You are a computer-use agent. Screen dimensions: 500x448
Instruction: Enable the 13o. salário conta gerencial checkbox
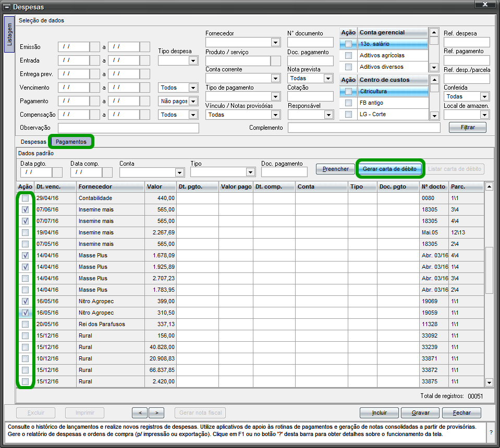348,44
